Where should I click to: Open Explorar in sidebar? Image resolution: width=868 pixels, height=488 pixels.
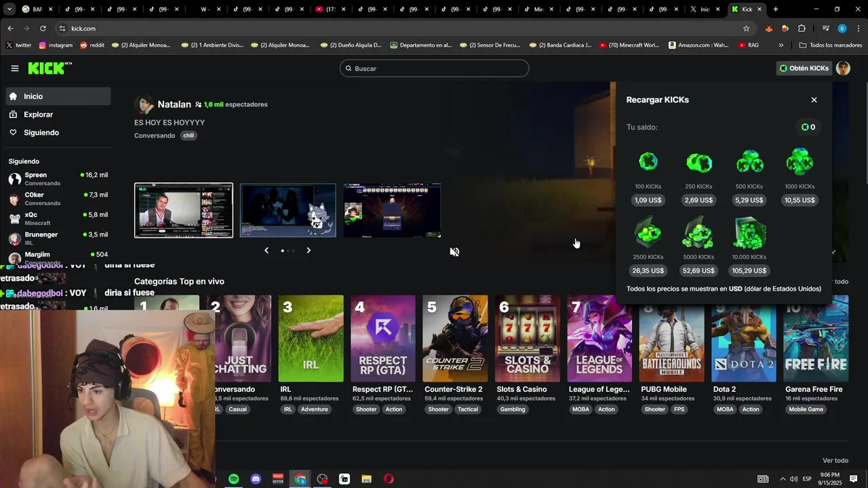pos(58,115)
